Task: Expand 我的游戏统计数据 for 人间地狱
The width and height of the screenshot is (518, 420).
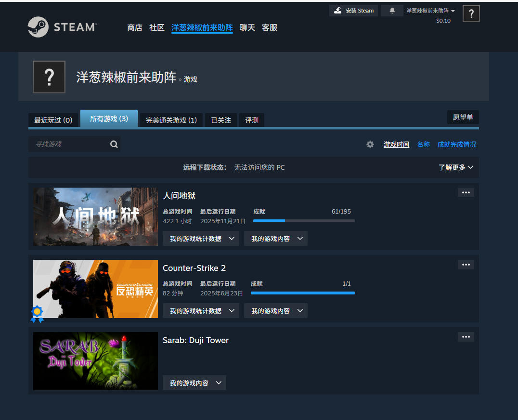Action: click(201, 239)
